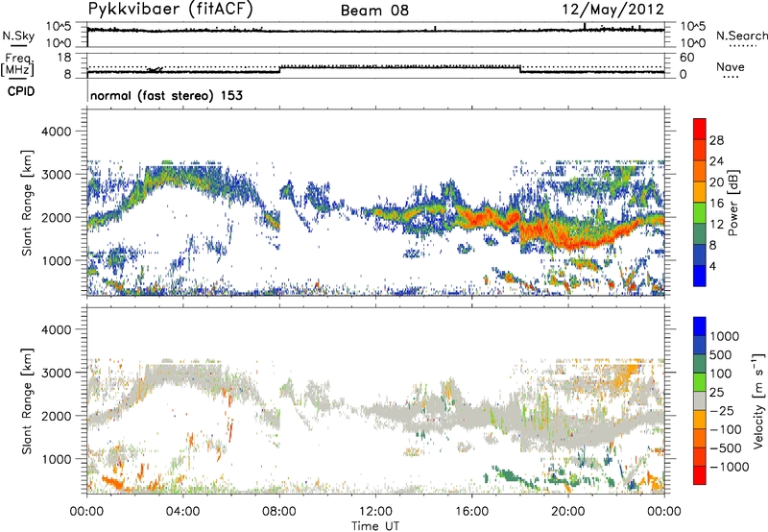
Task: Click the title 'Pykkvibaer (fitACF)'
Action: 171,10
